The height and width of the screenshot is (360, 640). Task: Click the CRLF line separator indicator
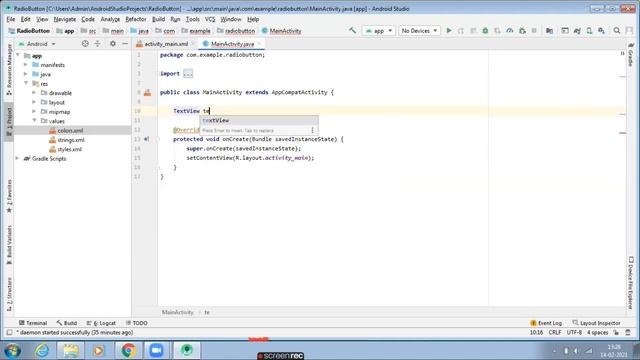[x=555, y=333]
